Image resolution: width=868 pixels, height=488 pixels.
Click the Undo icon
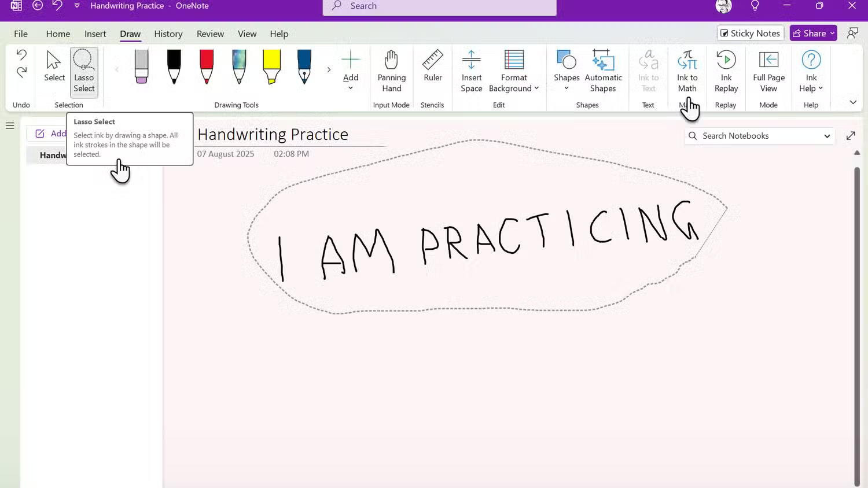tap(21, 56)
